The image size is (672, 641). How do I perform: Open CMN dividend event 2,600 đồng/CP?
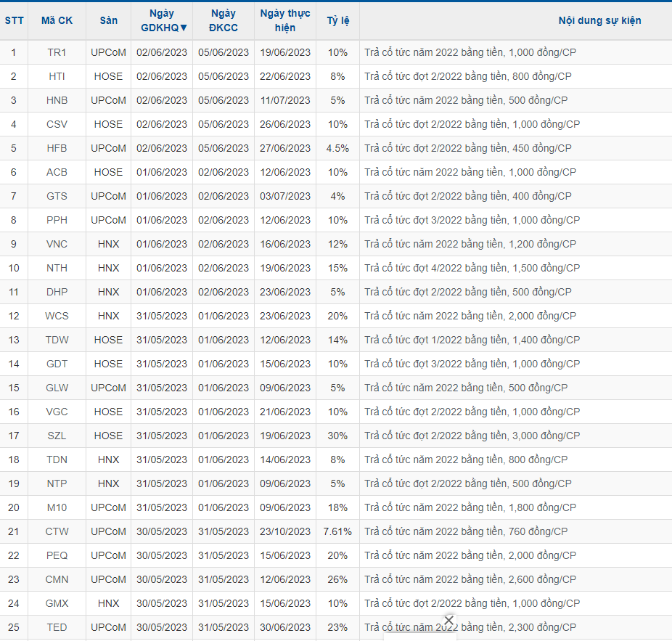click(x=470, y=579)
